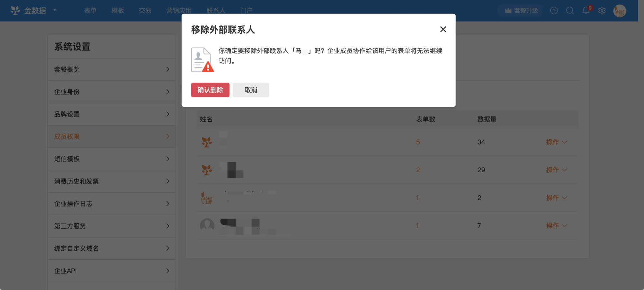Close the remove external contact dialog
The height and width of the screenshot is (290, 644).
pos(443,29)
